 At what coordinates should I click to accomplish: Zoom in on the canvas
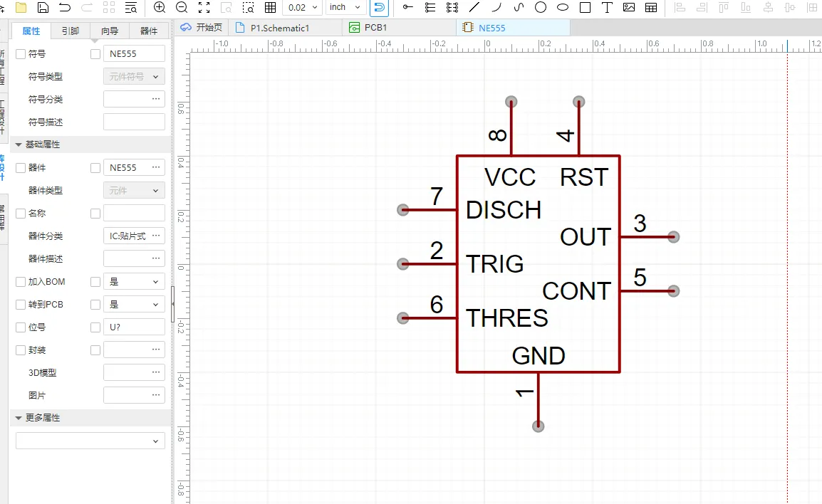[x=160, y=7]
